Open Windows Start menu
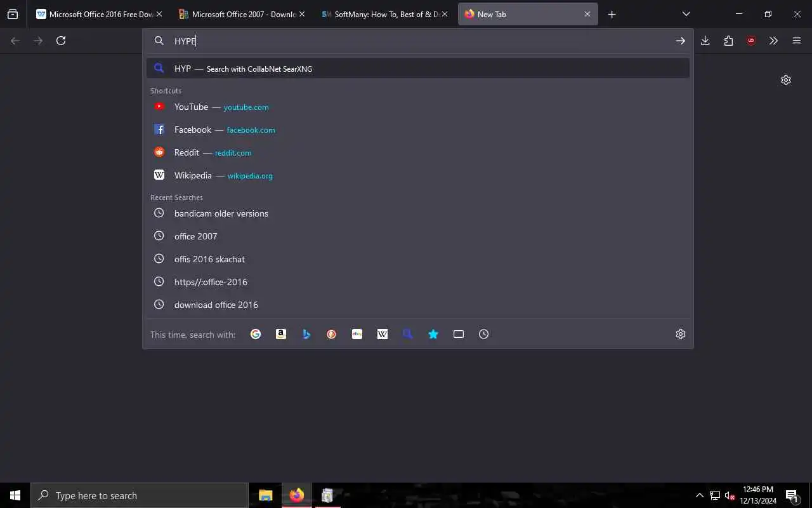The width and height of the screenshot is (812, 508). [x=15, y=495]
